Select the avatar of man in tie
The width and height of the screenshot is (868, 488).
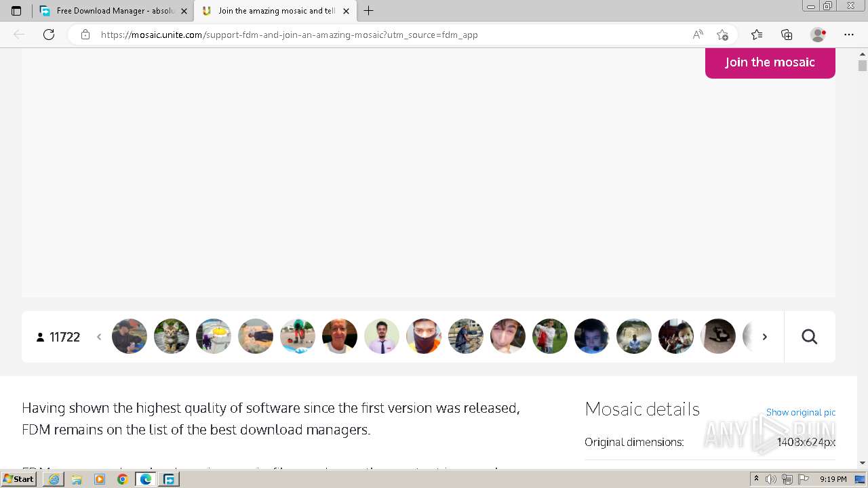[x=382, y=336]
